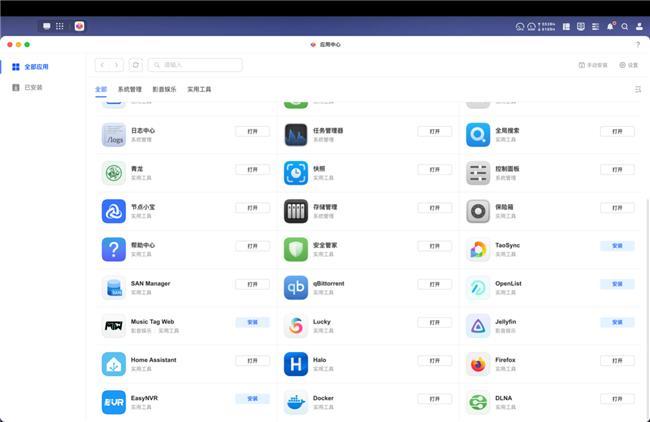Click the help question mark in title bar
This screenshot has width=650, height=422.
(638, 44)
